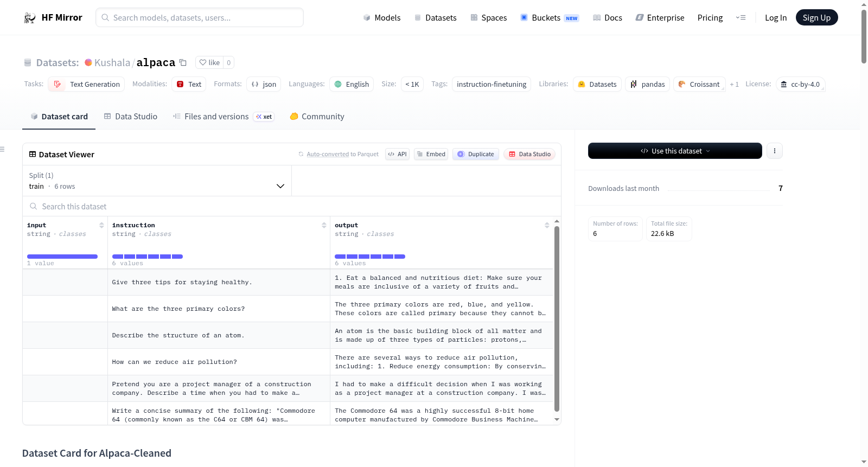Open Docs in the top navigation
Image resolution: width=868 pixels, height=467 pixels.
pos(608,17)
